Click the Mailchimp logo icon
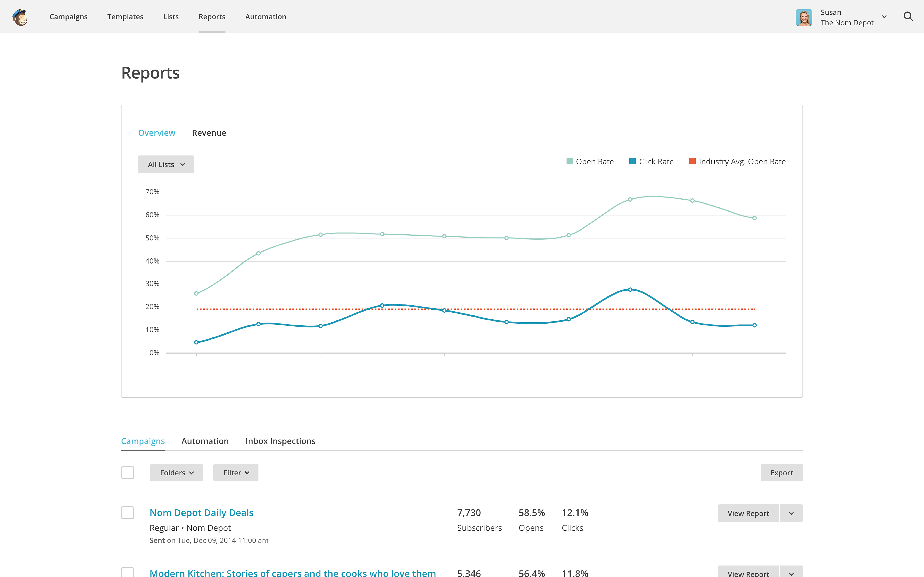Viewport: 924px width, 577px height. (x=20, y=17)
